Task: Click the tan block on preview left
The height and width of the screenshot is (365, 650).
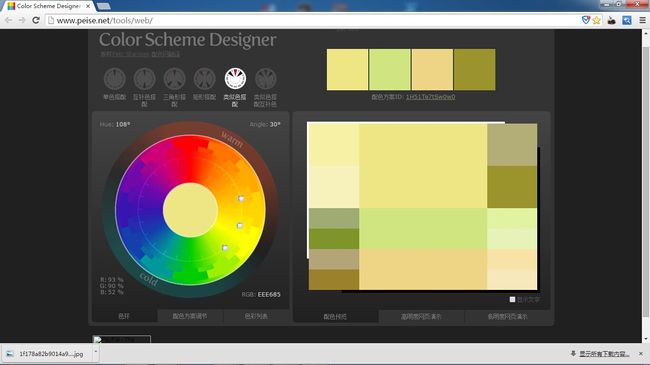Action: coord(334,259)
